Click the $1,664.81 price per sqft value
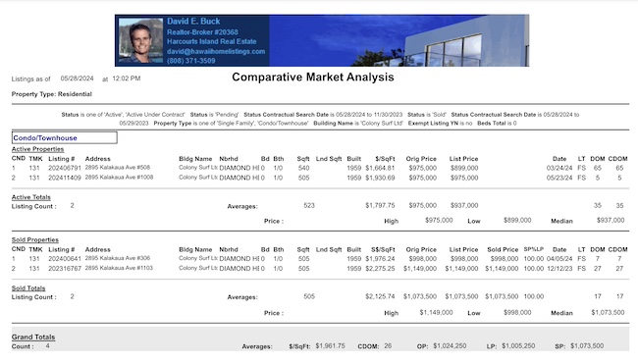The width and height of the screenshot is (638, 364). pos(380,168)
